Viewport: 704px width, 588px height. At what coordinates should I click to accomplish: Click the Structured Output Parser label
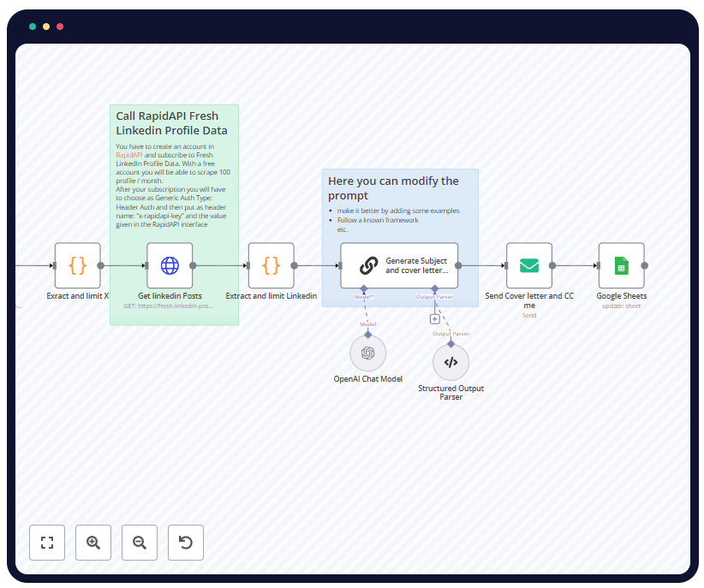[x=450, y=392]
